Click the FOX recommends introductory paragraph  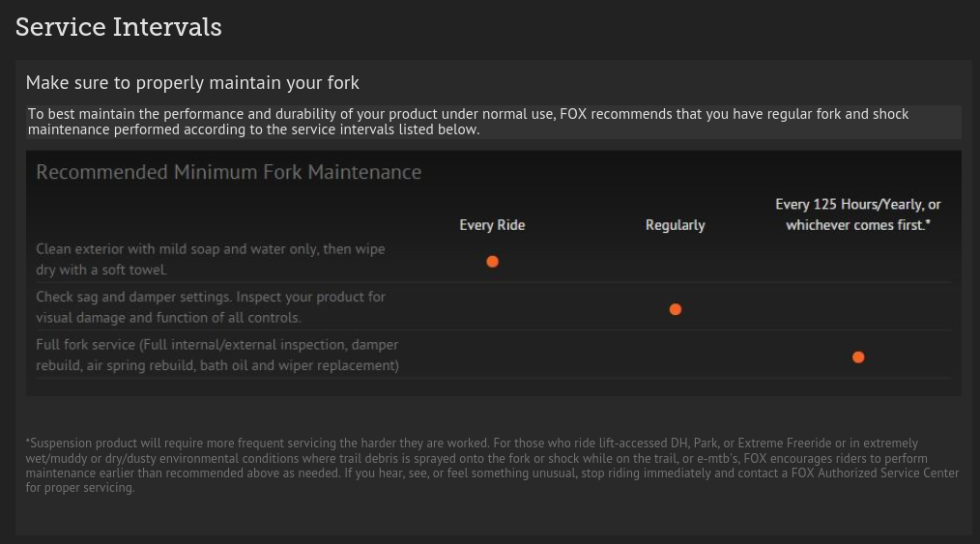point(468,122)
